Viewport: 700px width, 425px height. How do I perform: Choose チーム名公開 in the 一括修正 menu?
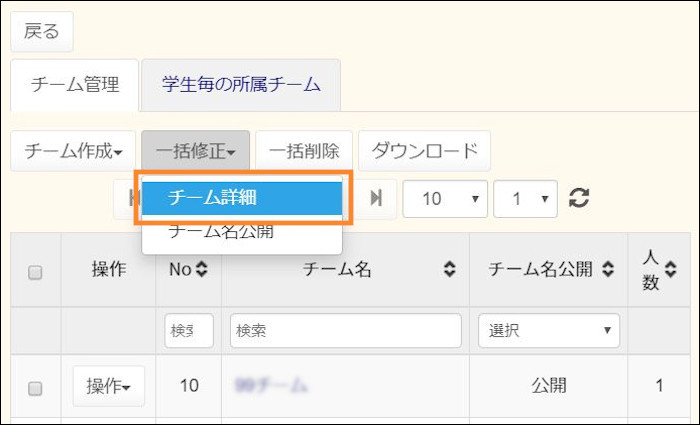221,231
